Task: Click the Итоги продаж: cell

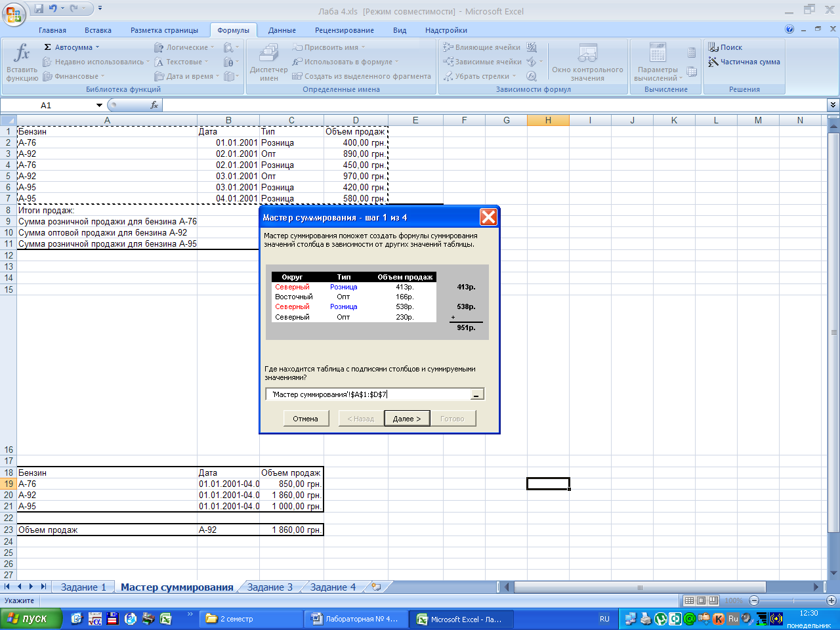Action: coord(107,210)
